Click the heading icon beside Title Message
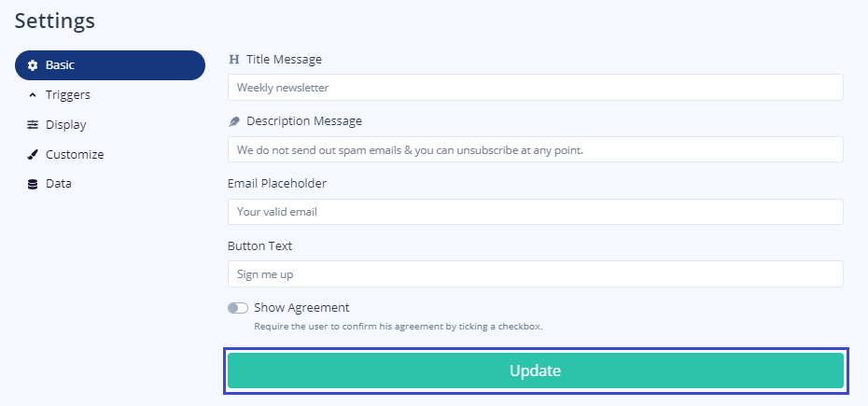The height and width of the screenshot is (406, 868). click(234, 60)
